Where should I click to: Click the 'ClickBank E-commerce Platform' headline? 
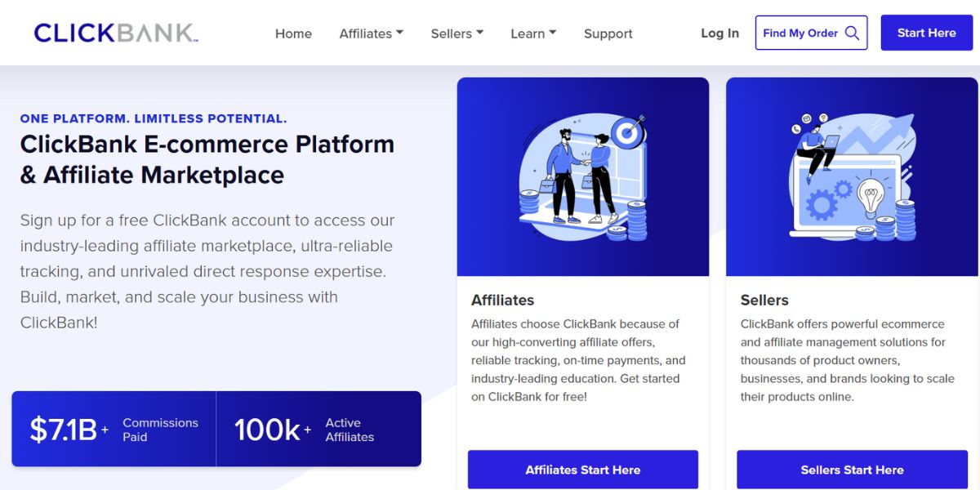pos(207,159)
